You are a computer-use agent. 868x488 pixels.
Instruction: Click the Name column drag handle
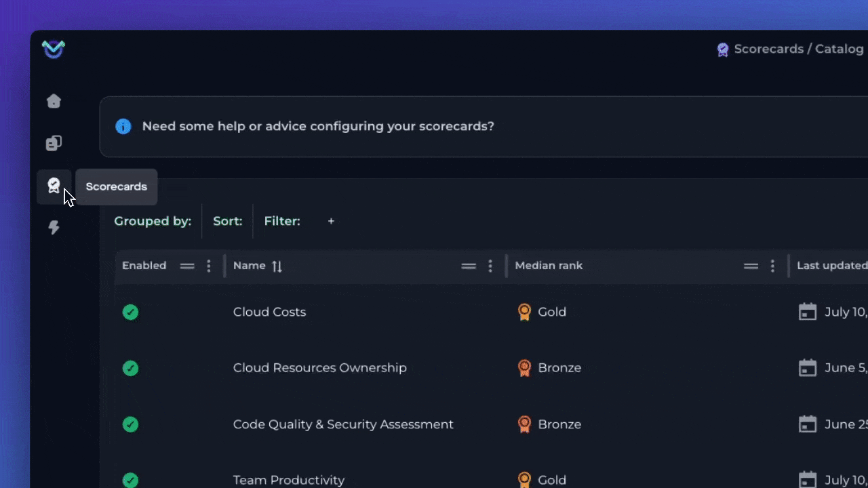pos(469,266)
